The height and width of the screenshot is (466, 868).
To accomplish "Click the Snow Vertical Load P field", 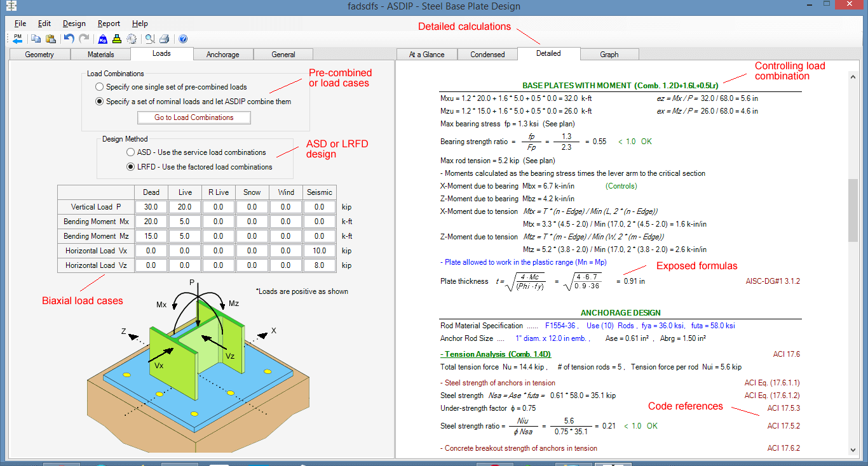I will tap(252, 207).
